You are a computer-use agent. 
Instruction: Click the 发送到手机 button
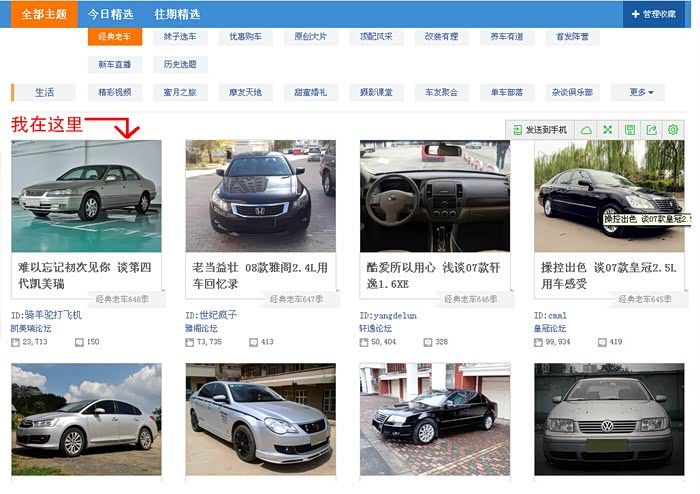(540, 130)
